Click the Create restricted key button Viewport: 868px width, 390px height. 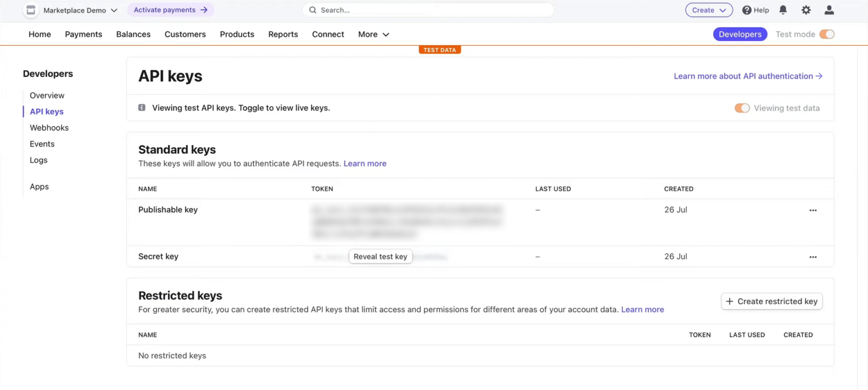pyautogui.click(x=771, y=301)
